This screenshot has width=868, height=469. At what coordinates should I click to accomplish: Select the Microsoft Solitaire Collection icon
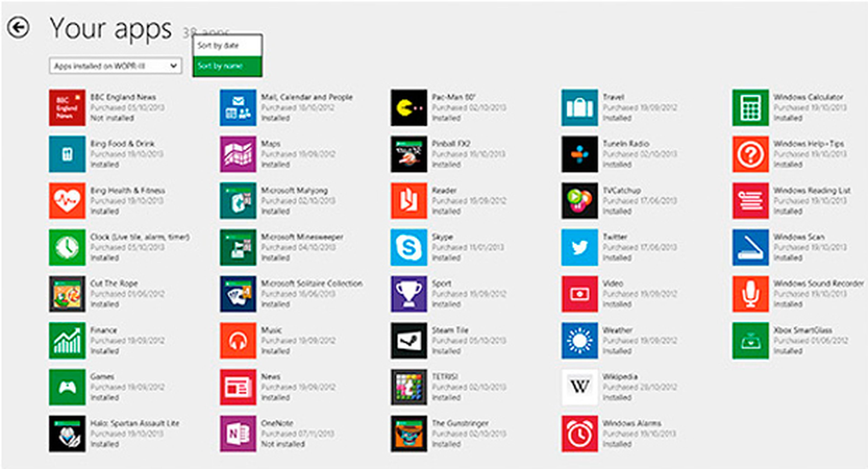coord(238,294)
